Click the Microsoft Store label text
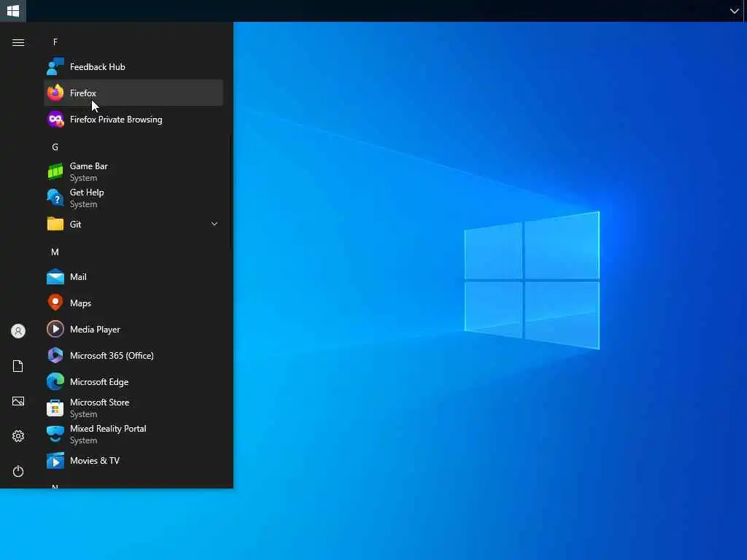This screenshot has height=560, width=747. (99, 402)
